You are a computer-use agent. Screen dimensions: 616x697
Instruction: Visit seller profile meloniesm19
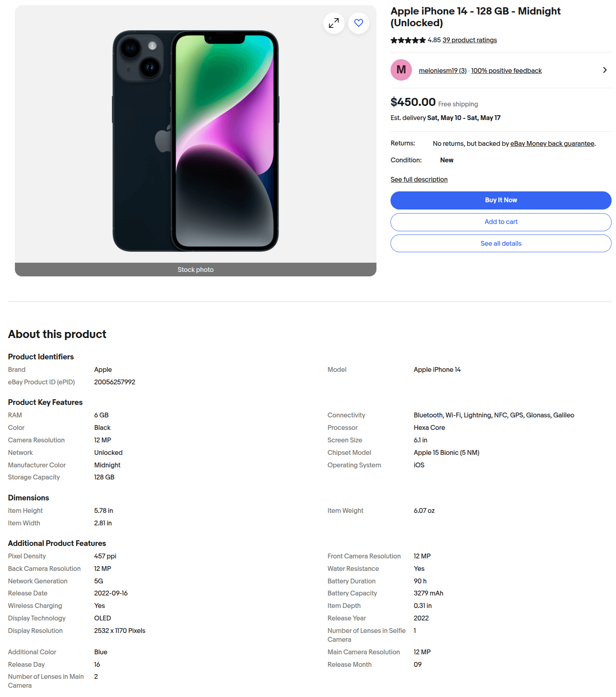click(442, 70)
